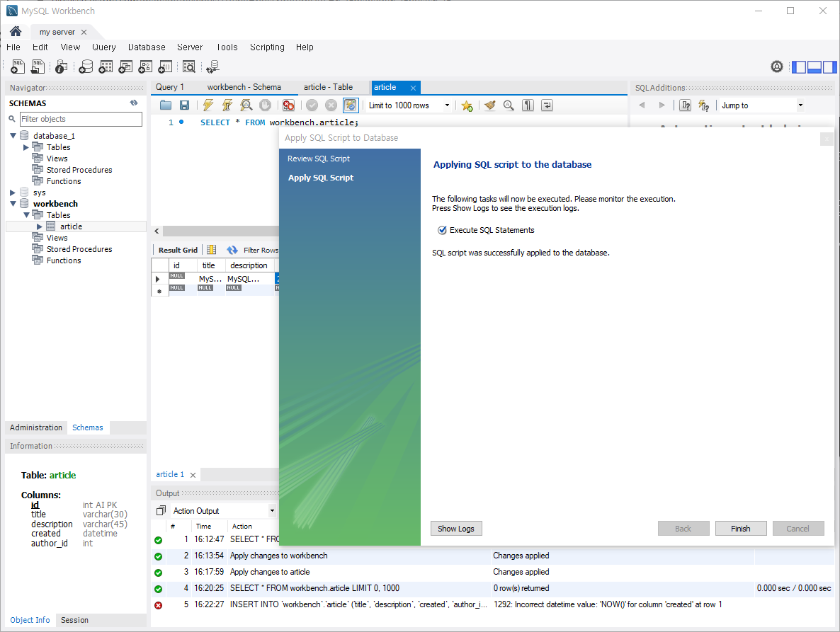The height and width of the screenshot is (632, 840).
Task: Collapse the workbench schema node
Action: coord(13,204)
